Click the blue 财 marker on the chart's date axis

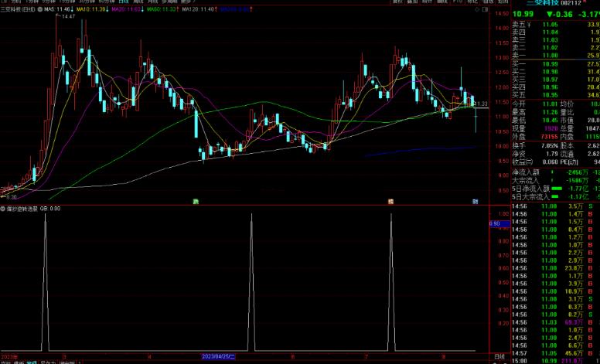click(x=475, y=201)
